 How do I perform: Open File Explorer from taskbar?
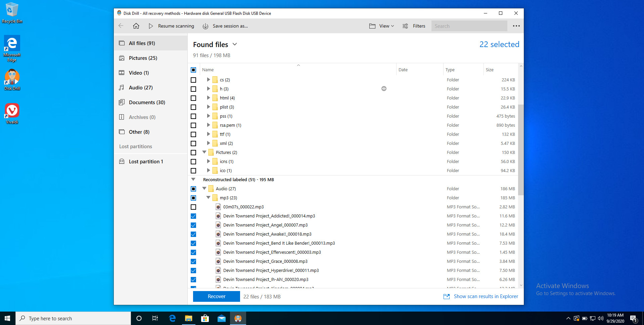coord(189,318)
